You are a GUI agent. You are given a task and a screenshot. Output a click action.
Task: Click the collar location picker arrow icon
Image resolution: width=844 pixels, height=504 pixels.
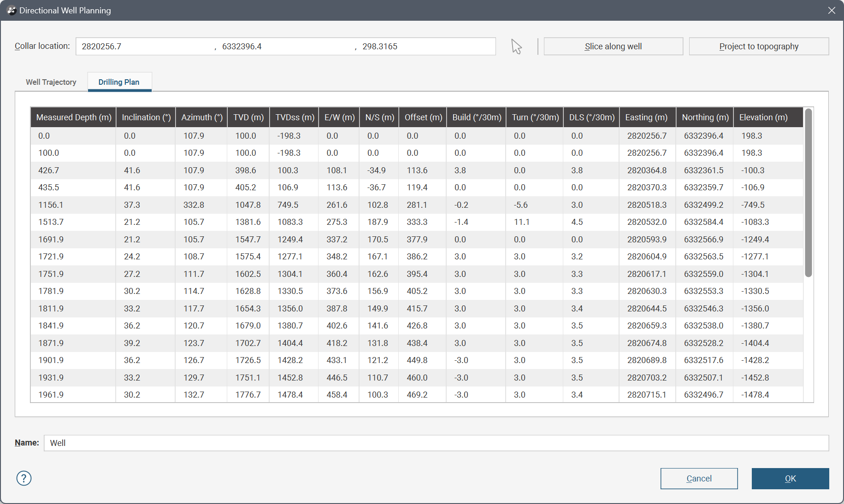coord(516,47)
